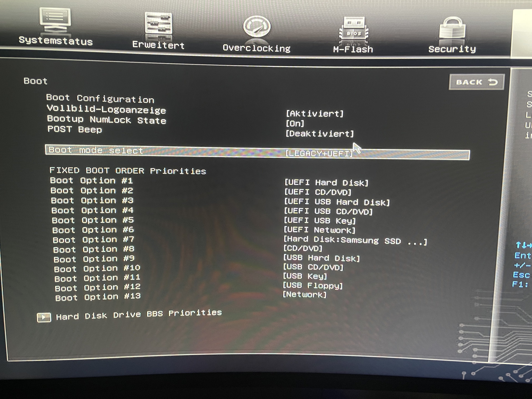532x399 pixels.
Task: Switch to the Overclocking tab label
Action: [x=256, y=48]
